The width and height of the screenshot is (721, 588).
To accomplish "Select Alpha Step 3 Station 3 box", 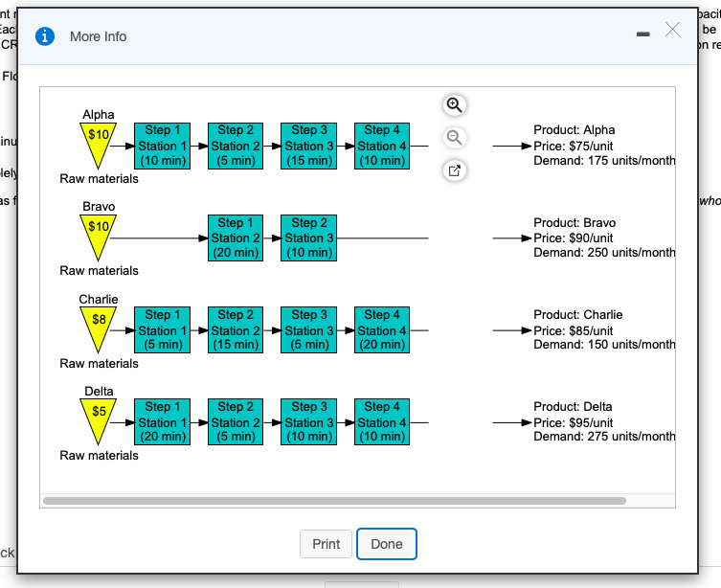I will click(x=308, y=146).
